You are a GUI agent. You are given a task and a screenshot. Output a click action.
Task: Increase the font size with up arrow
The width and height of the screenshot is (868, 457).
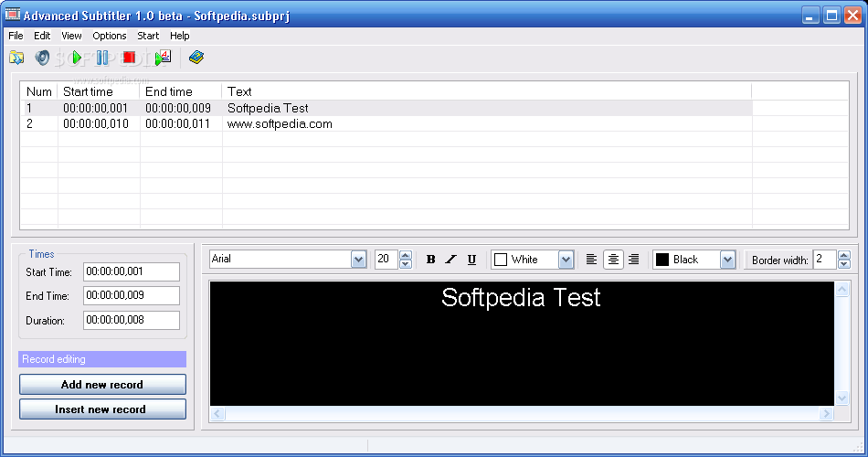click(405, 255)
